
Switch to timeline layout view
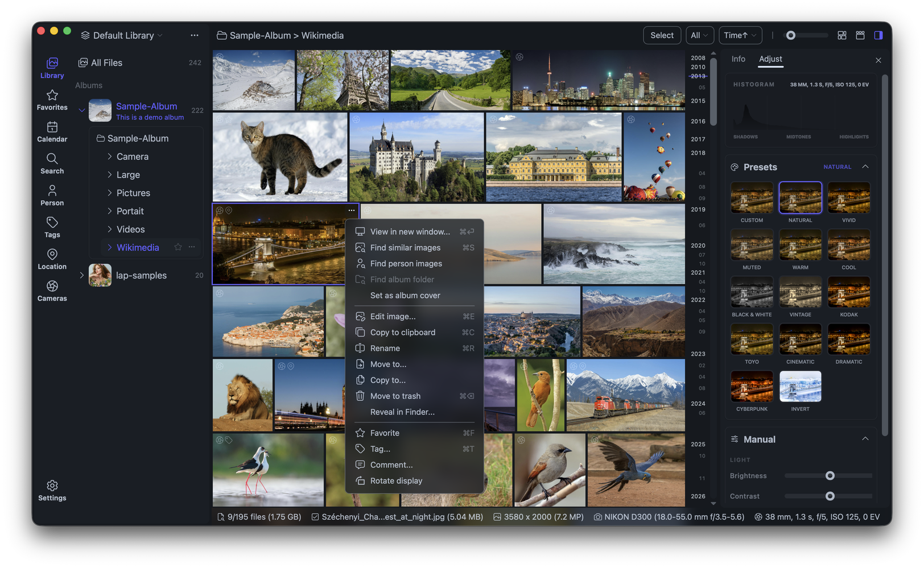click(x=860, y=35)
